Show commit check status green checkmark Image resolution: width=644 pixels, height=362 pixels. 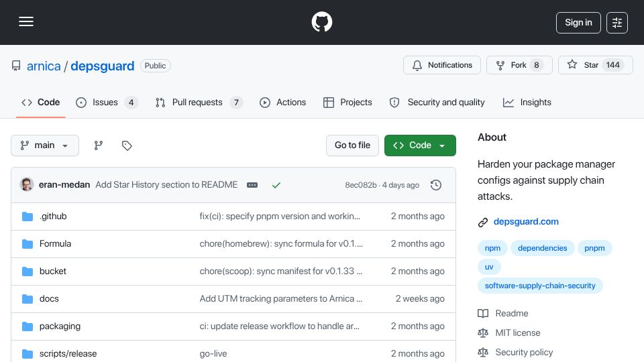(276, 185)
